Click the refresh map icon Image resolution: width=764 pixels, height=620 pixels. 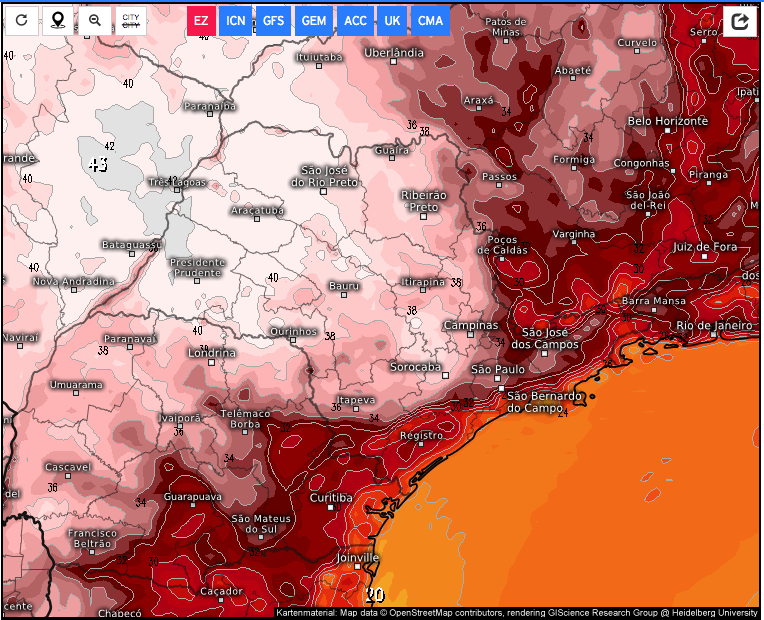[x=22, y=21]
